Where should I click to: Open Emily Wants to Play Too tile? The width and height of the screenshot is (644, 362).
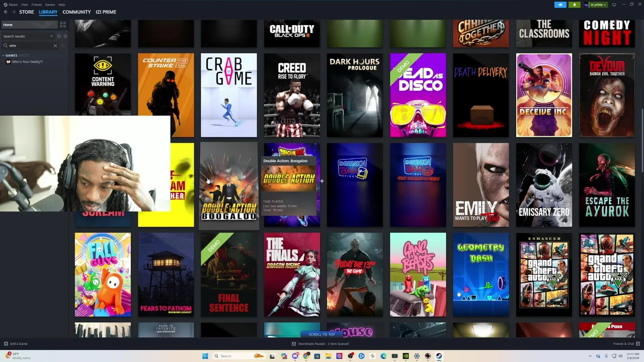[481, 185]
